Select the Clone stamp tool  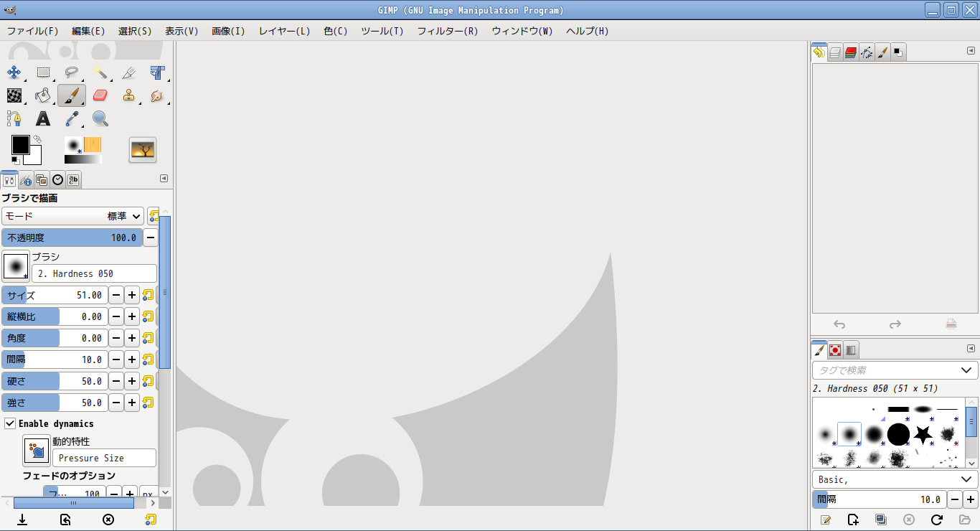pyautogui.click(x=129, y=95)
